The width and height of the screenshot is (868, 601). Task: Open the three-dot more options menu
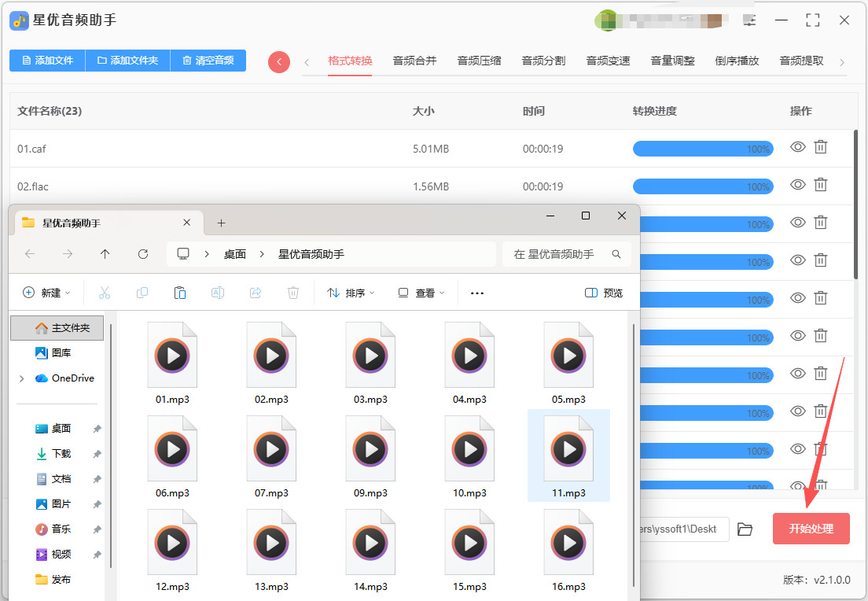(477, 293)
